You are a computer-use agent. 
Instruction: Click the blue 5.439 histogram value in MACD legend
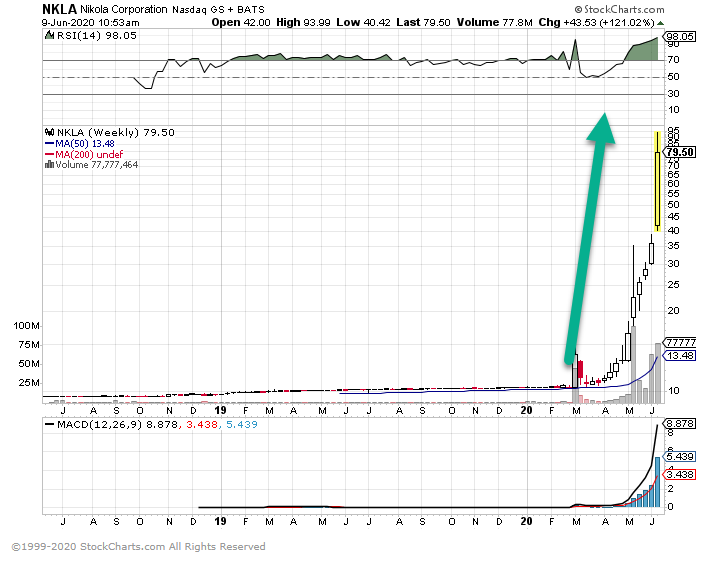(242, 424)
